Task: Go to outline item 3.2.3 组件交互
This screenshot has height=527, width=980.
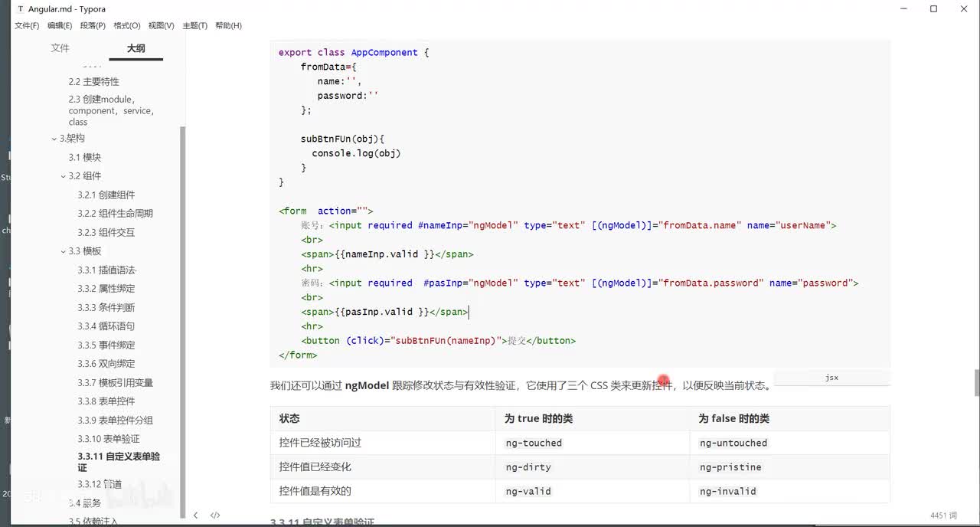Action: click(x=106, y=232)
